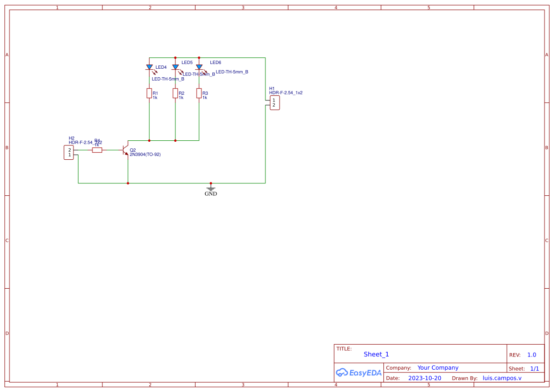The height and width of the screenshot is (392, 554).
Task: Click the drawn-by name luis.campos.v
Action: tap(502, 378)
